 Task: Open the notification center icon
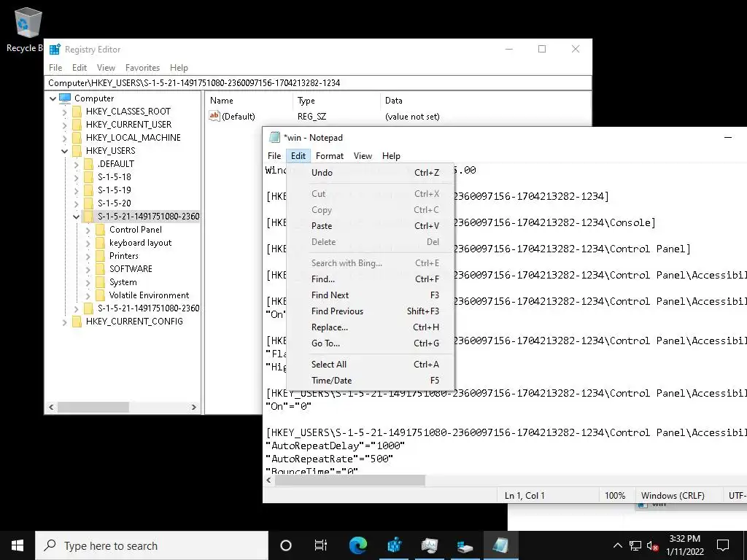click(x=723, y=545)
